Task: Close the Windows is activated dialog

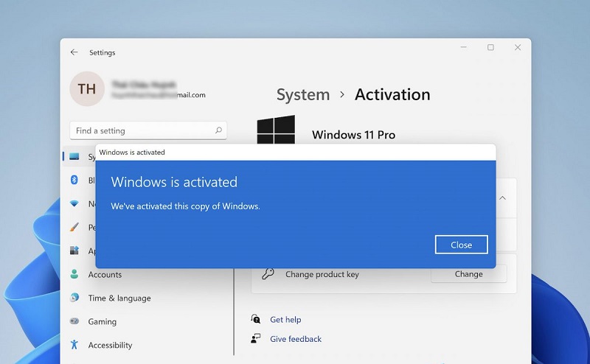Action: pos(462,245)
